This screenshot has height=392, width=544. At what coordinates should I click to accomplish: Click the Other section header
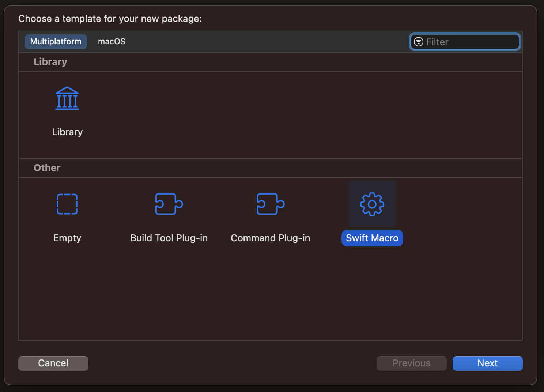coord(47,168)
